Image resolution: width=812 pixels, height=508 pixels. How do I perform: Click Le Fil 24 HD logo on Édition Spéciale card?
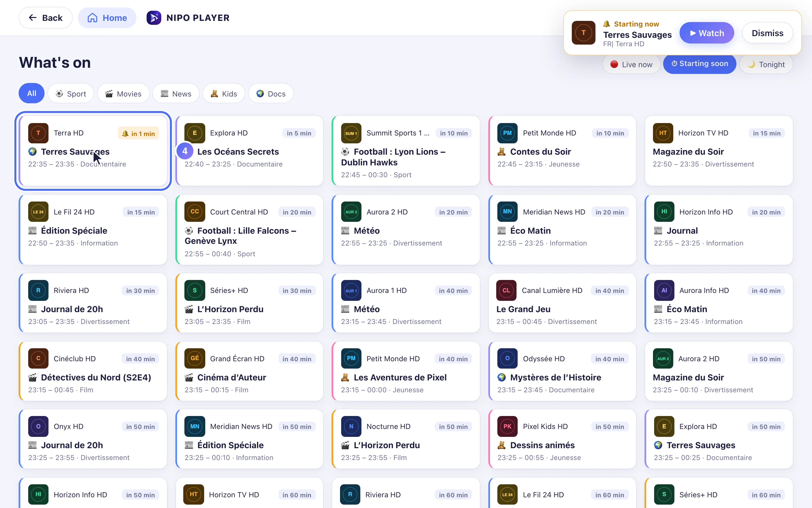[38, 212]
